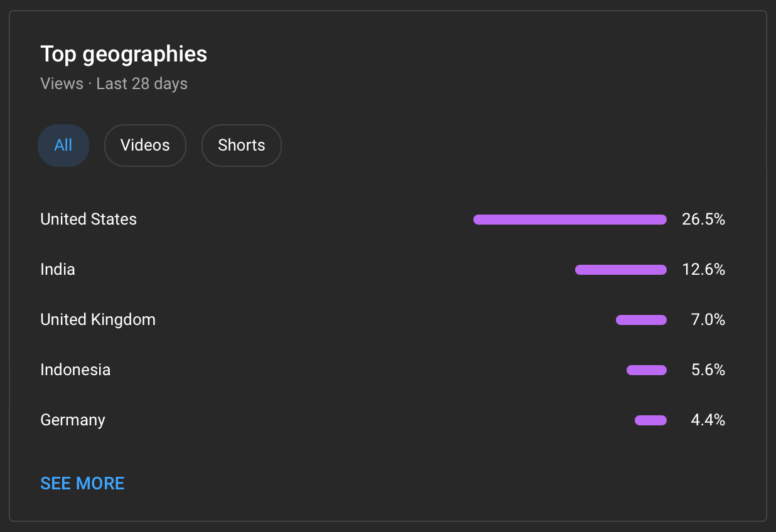Click the India purple views bar
Image resolution: width=776 pixels, height=532 pixels.
point(620,270)
